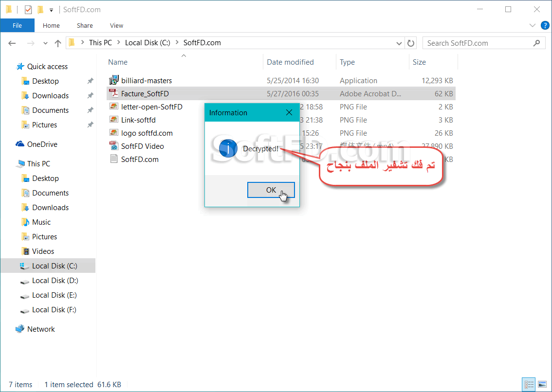552x392 pixels.
Task: Select This PC in the navigation pane
Action: coord(38,163)
